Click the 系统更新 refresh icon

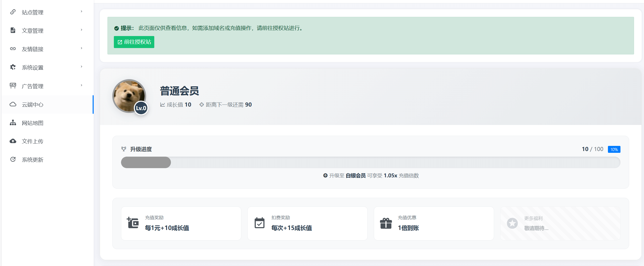[x=13, y=159]
